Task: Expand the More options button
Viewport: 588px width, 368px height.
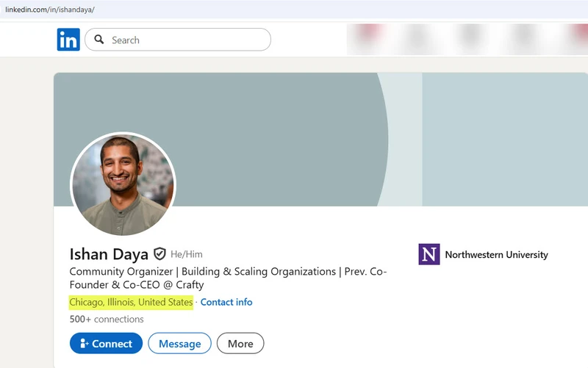Action: tap(240, 343)
